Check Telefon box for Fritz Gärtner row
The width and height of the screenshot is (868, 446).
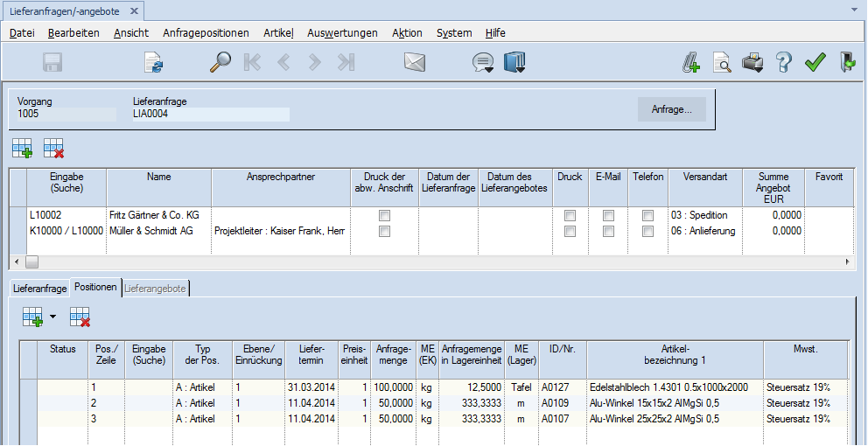[x=648, y=215]
